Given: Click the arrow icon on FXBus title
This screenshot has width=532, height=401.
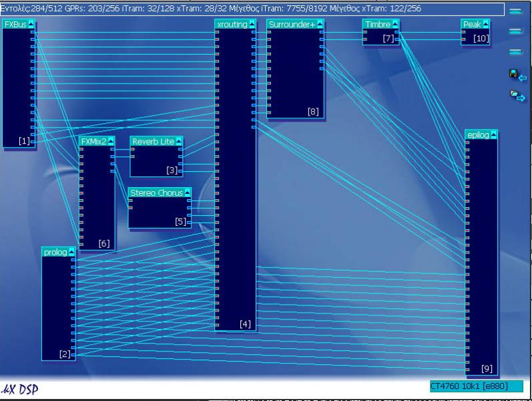Looking at the screenshot, I should tap(31, 24).
